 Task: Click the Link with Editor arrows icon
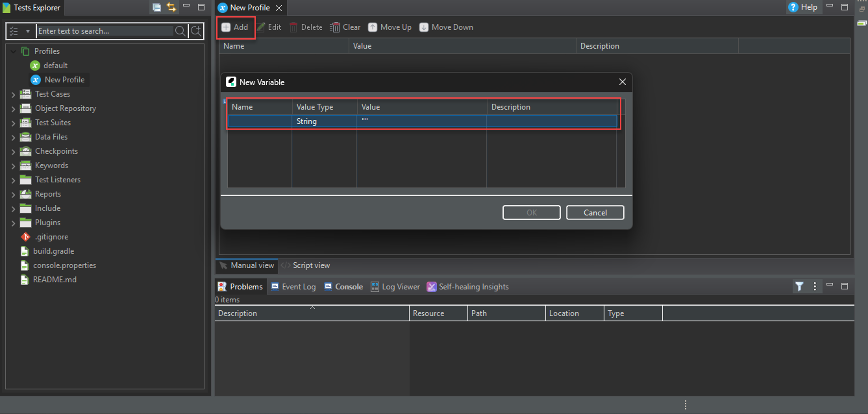tap(172, 7)
